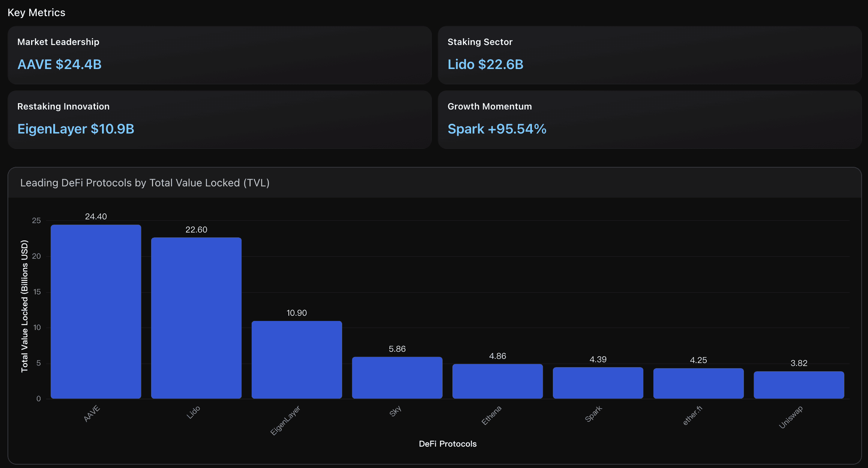Click the y-axis tick 20
This screenshot has width=868, height=468.
pyautogui.click(x=36, y=256)
